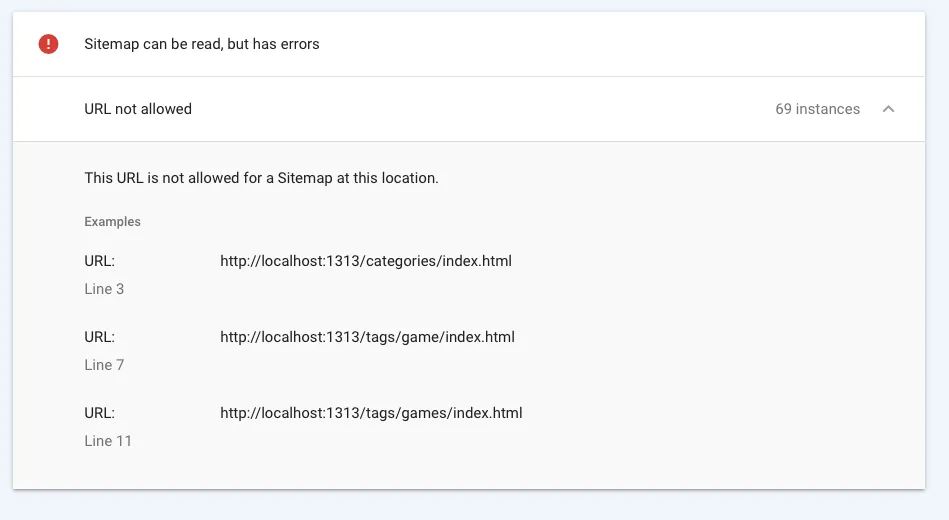Viewport: 949px width, 520px height.
Task: Select the "URL not allowed" error row title
Action: point(138,109)
